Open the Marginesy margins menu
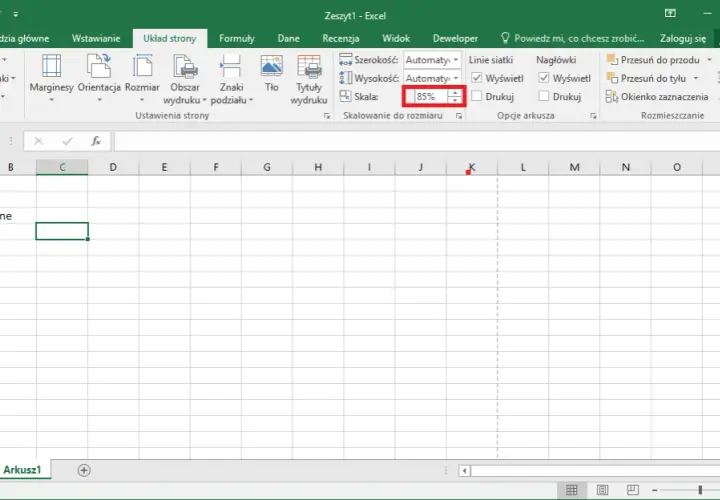Viewport: 720px width, 500px height. [51, 79]
